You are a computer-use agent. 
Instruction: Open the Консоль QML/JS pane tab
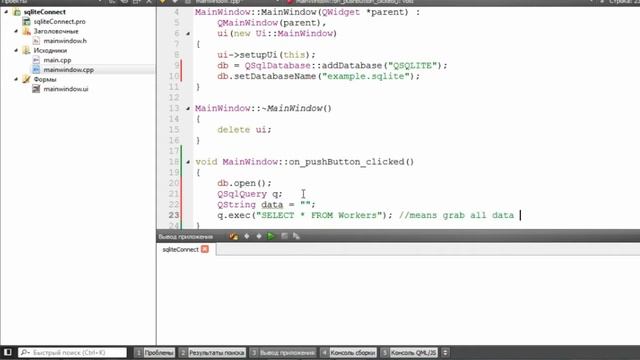coord(409,353)
